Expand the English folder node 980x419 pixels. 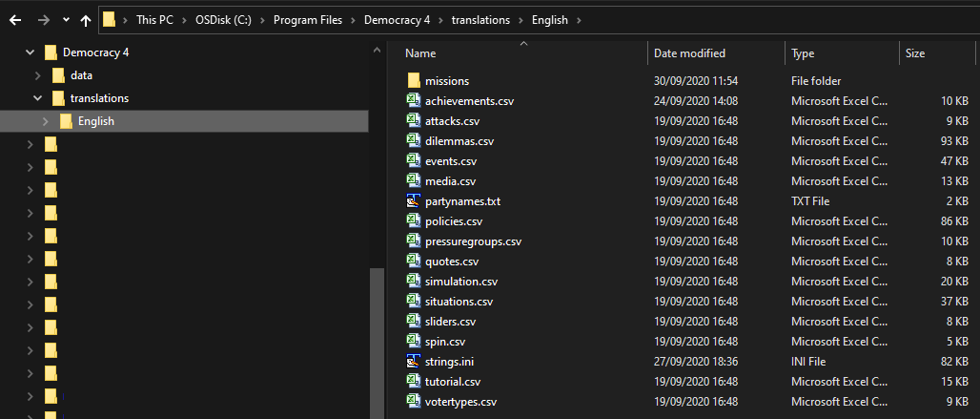tap(46, 121)
